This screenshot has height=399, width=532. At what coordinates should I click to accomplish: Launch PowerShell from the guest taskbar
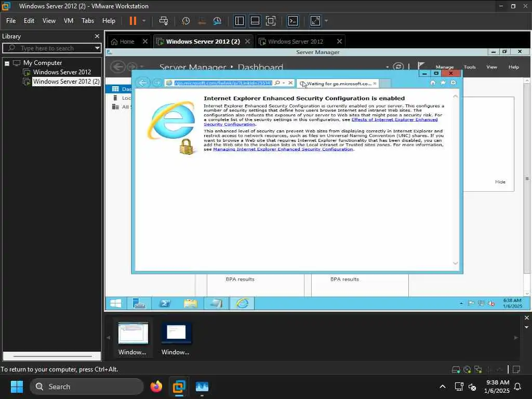coord(165,303)
